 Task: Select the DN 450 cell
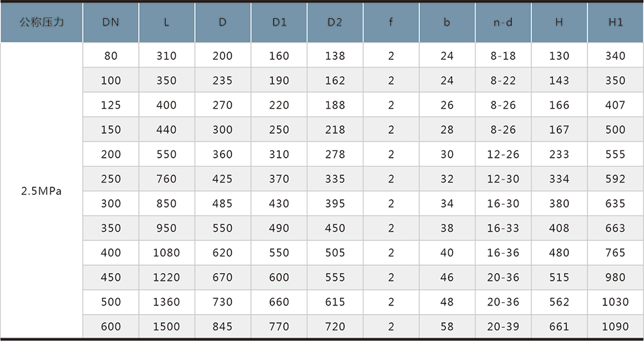click(111, 277)
